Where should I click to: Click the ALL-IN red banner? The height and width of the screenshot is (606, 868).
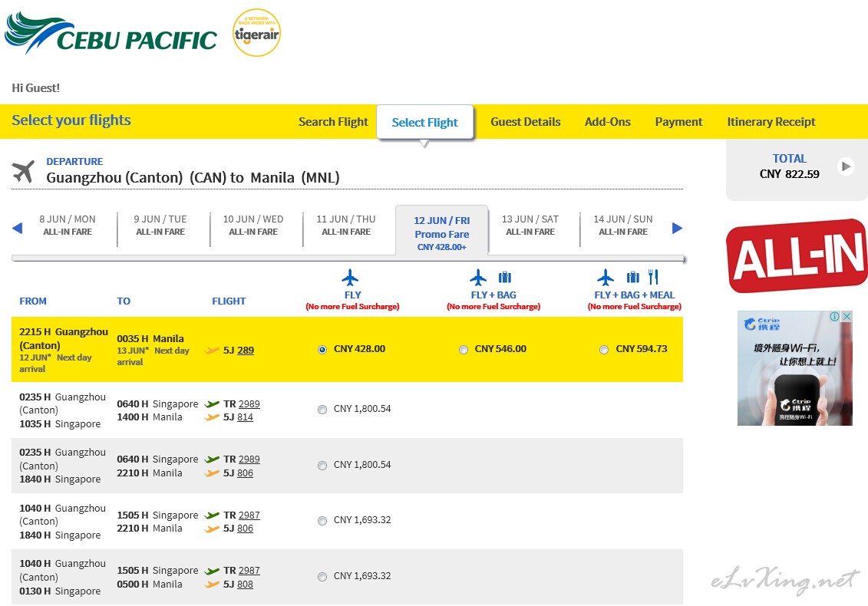click(797, 255)
